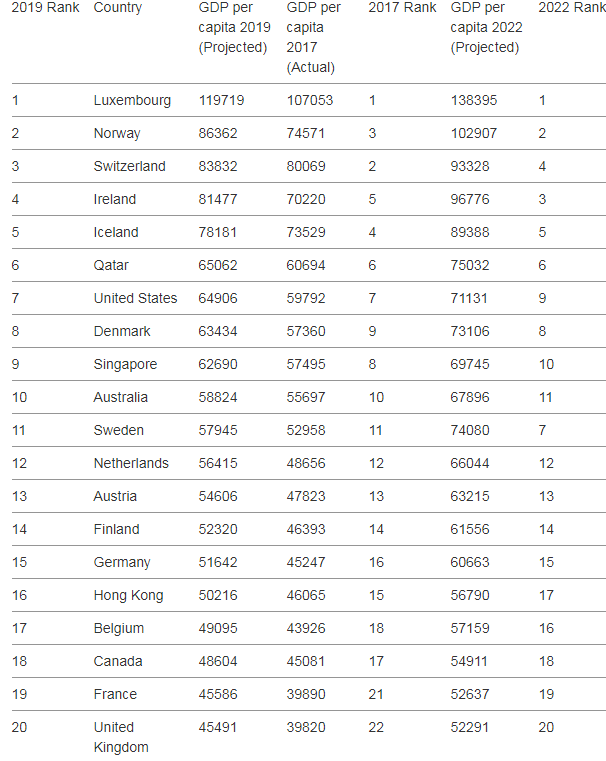Select the GDP per capita 2017 header
606x761 pixels.
(x=313, y=37)
